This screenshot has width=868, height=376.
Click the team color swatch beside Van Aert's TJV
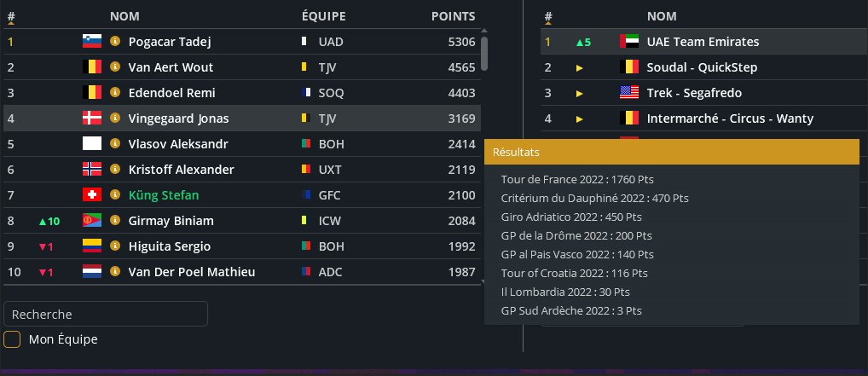click(x=304, y=67)
